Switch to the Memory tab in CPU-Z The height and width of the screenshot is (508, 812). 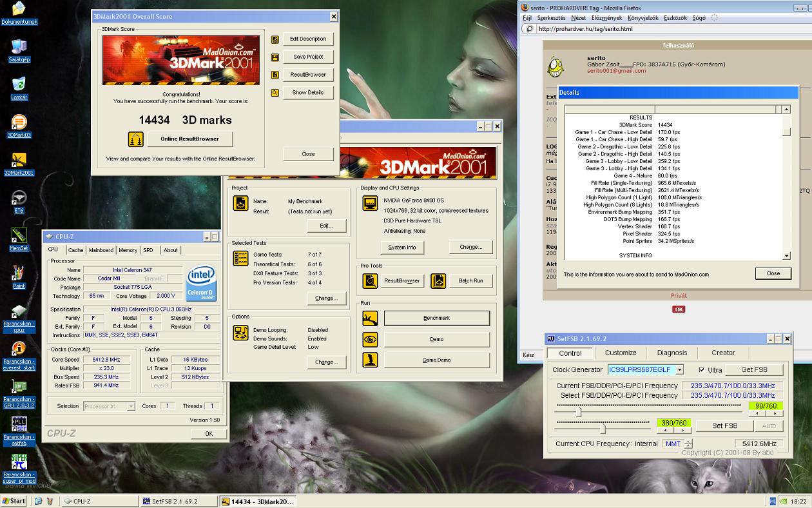[x=128, y=250]
